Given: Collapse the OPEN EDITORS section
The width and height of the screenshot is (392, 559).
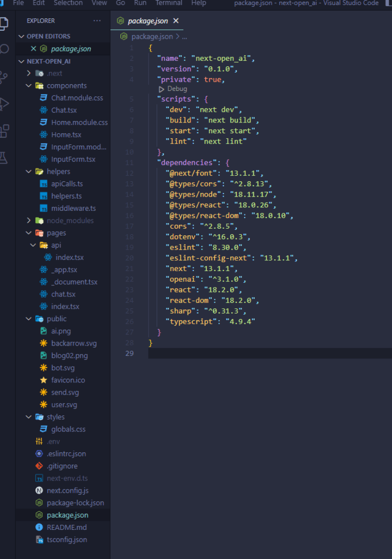Looking at the screenshot, I should [21, 36].
